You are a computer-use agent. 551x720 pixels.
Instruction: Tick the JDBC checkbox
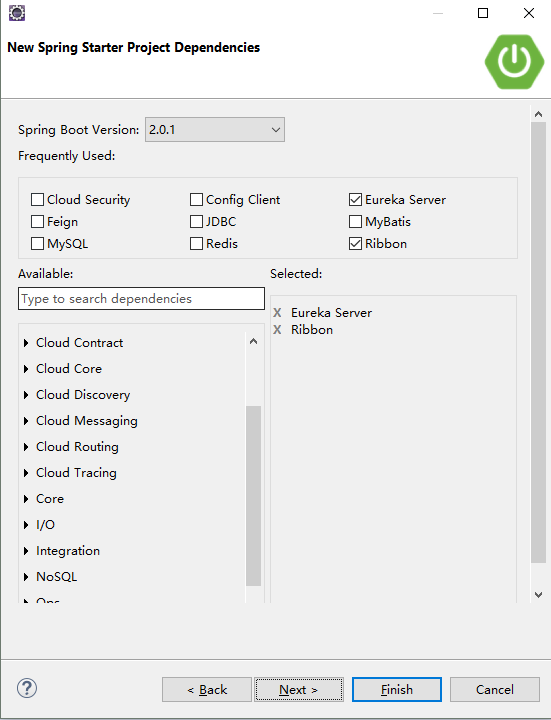pos(197,222)
